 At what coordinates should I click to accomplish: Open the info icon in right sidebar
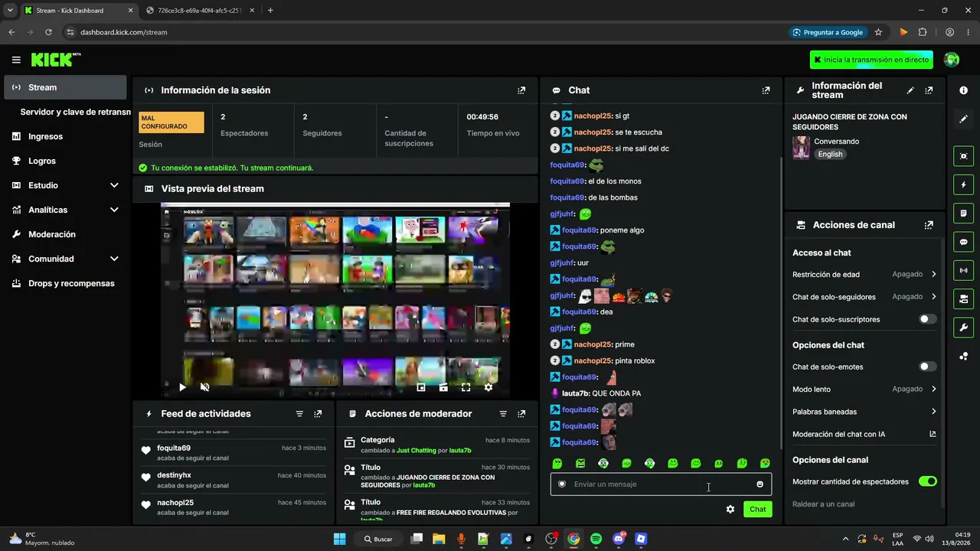[963, 90]
